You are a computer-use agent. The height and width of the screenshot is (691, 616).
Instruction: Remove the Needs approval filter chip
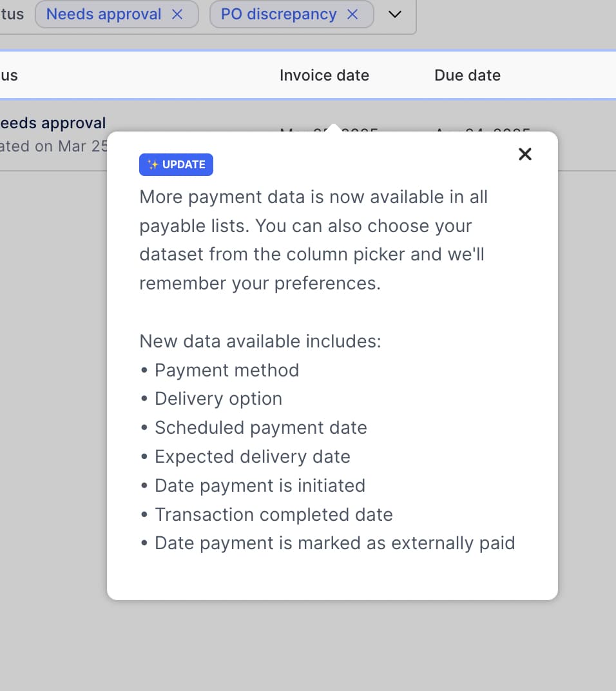click(177, 14)
